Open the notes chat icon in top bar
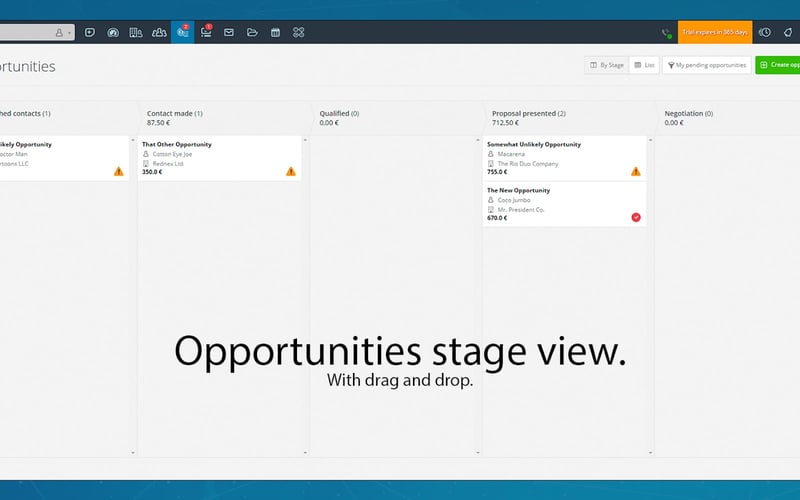Image resolution: width=800 pixels, height=500 pixels. click(90, 33)
